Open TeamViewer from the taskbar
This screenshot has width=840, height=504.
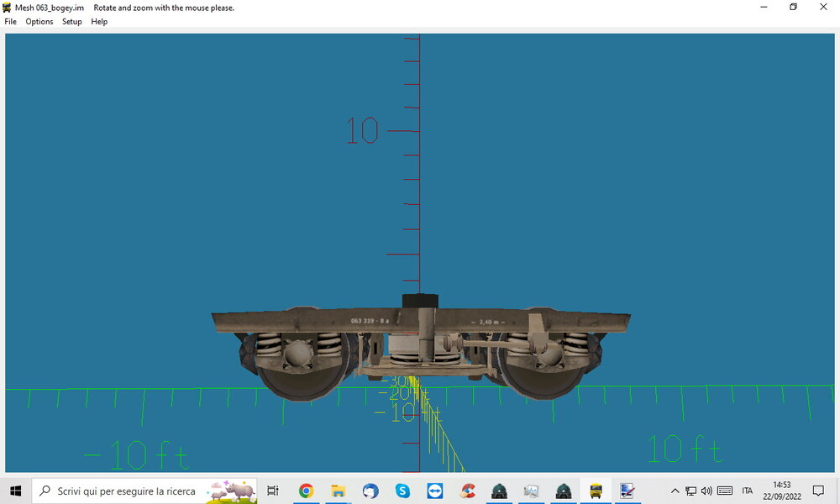click(x=434, y=491)
